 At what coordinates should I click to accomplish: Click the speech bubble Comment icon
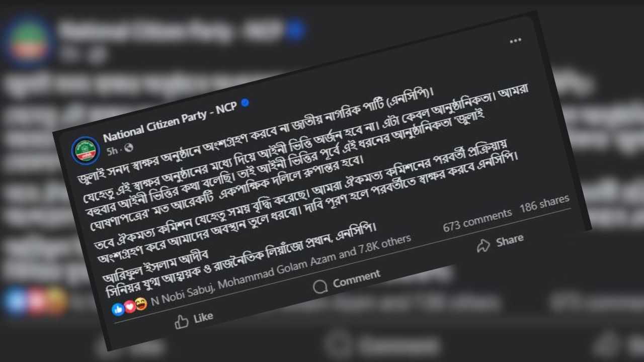320,287
